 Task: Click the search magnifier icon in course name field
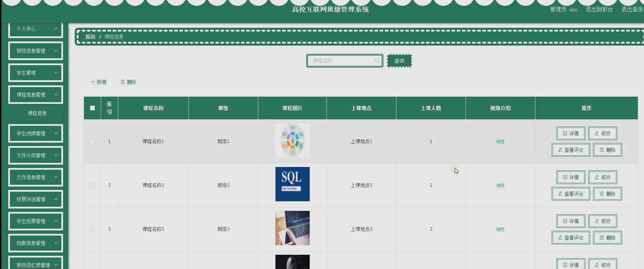(377, 61)
